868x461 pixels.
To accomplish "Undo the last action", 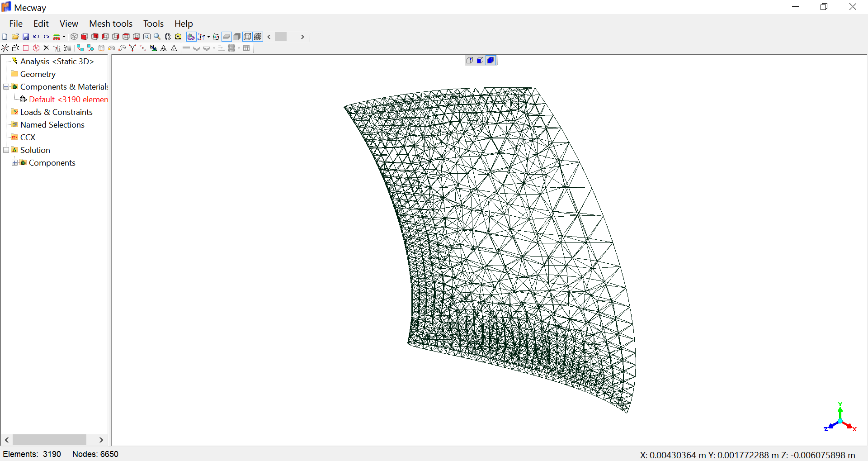I will click(36, 37).
